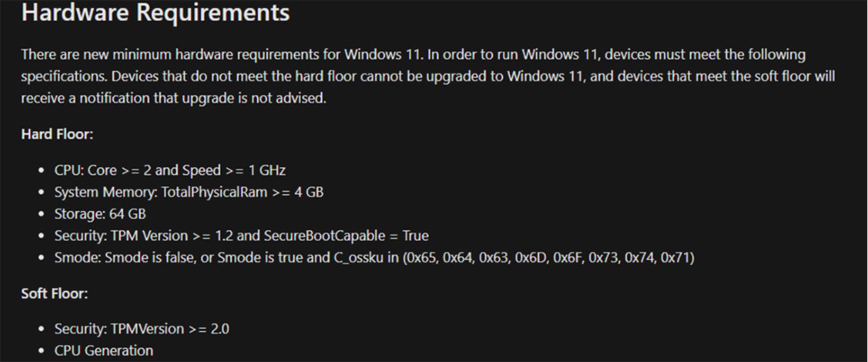Click the CPU Core and Speed requirement line
The height and width of the screenshot is (362, 868).
coord(170,171)
